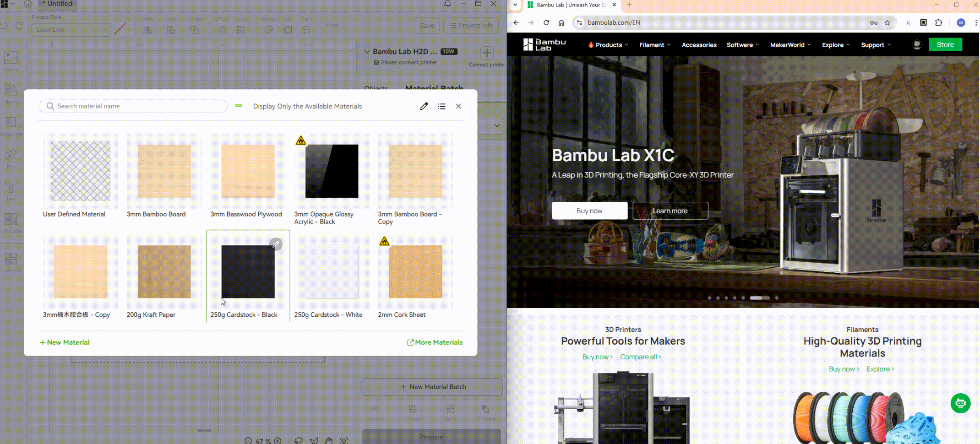The image size is (980, 444).
Task: Close the material selection dialog
Action: [458, 106]
